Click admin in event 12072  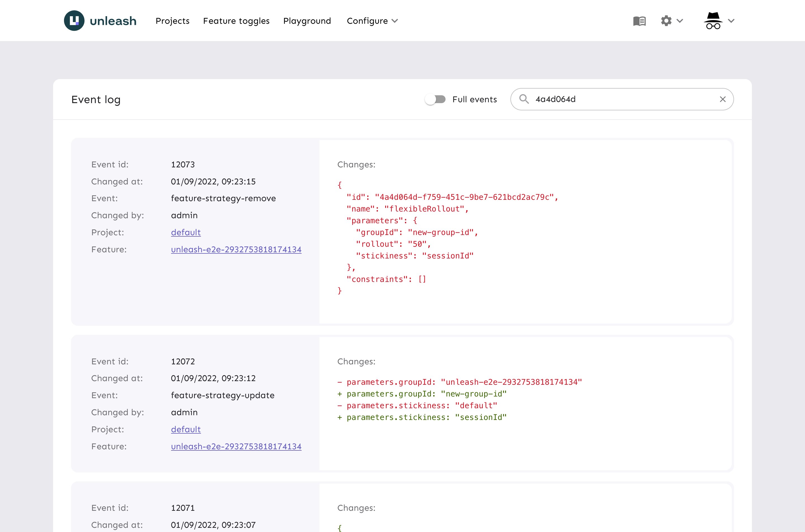[184, 412]
